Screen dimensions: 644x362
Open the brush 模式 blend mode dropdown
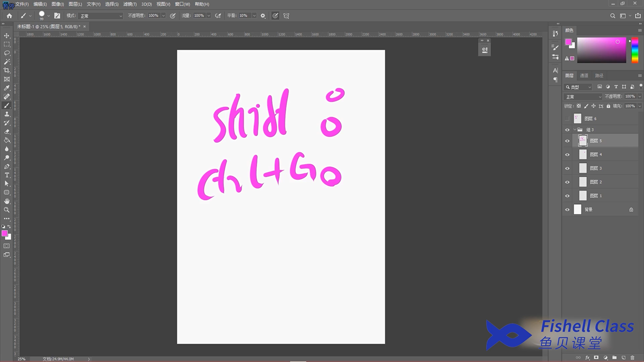(100, 16)
